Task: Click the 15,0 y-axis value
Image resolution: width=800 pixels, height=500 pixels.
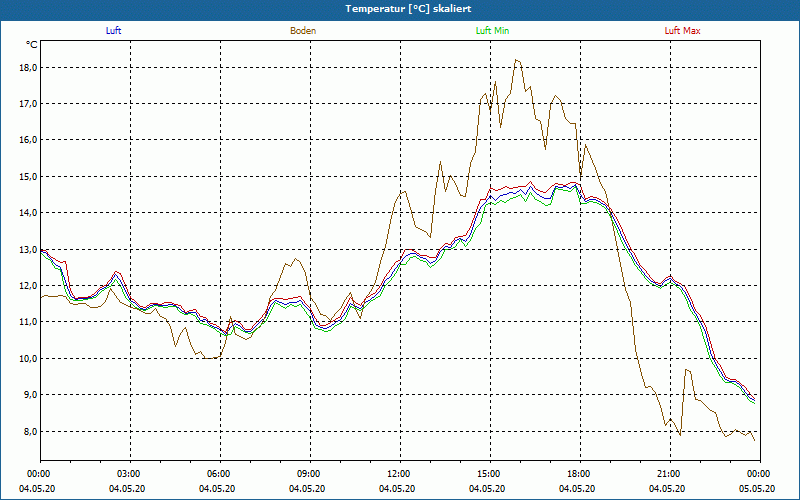Action: pos(28,177)
